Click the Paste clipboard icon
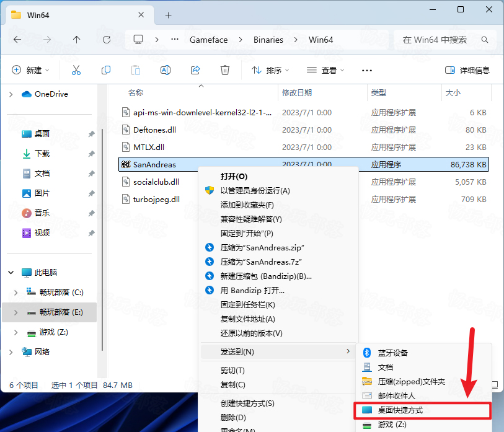 [x=136, y=70]
